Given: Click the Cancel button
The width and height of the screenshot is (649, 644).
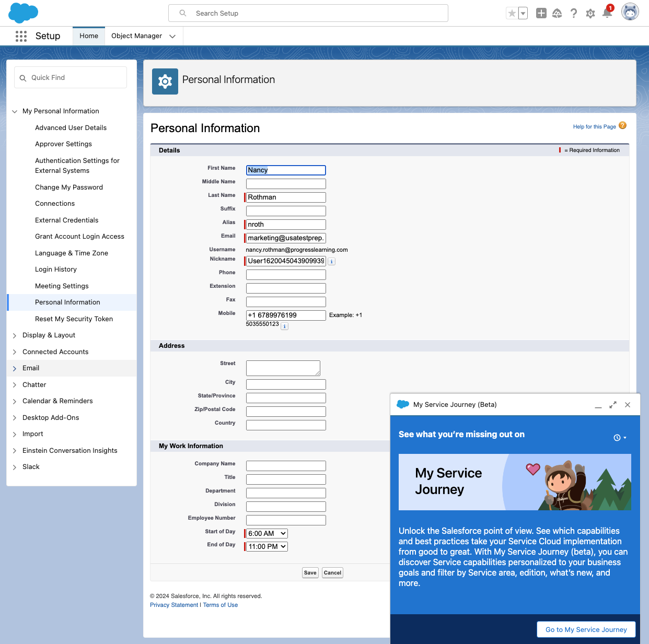Looking at the screenshot, I should [332, 572].
